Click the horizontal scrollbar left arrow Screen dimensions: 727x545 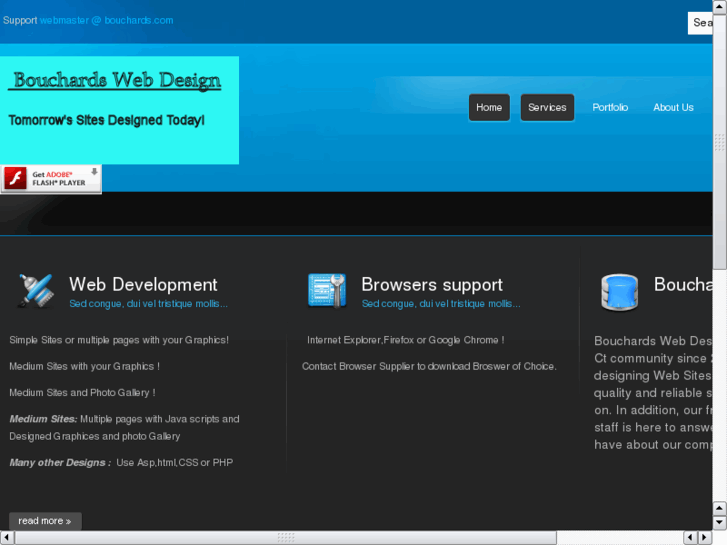[7, 538]
